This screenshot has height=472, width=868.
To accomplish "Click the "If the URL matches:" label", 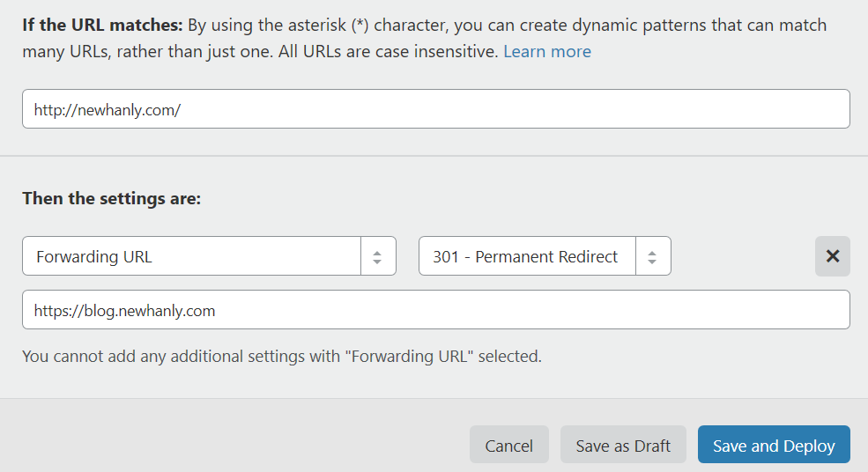I will (103, 25).
